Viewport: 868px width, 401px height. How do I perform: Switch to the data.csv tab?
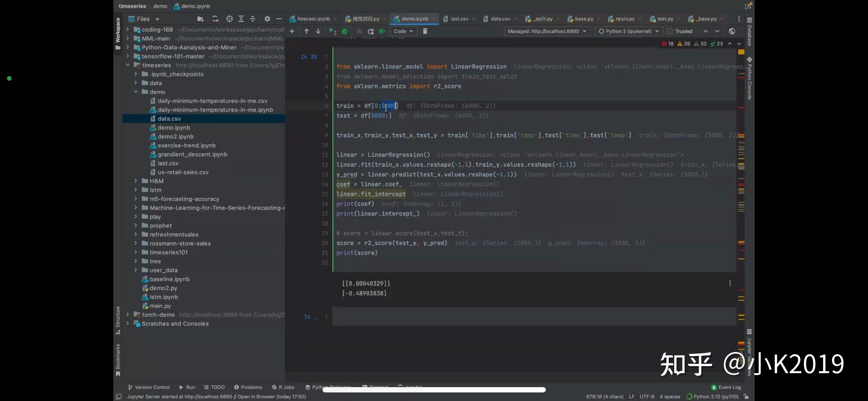[500, 19]
